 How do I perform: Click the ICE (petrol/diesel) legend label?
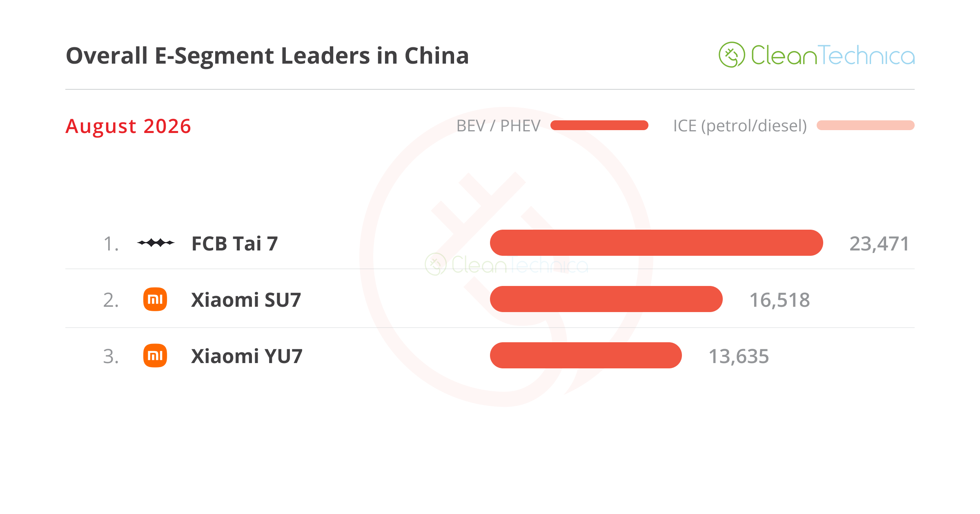pos(740,126)
